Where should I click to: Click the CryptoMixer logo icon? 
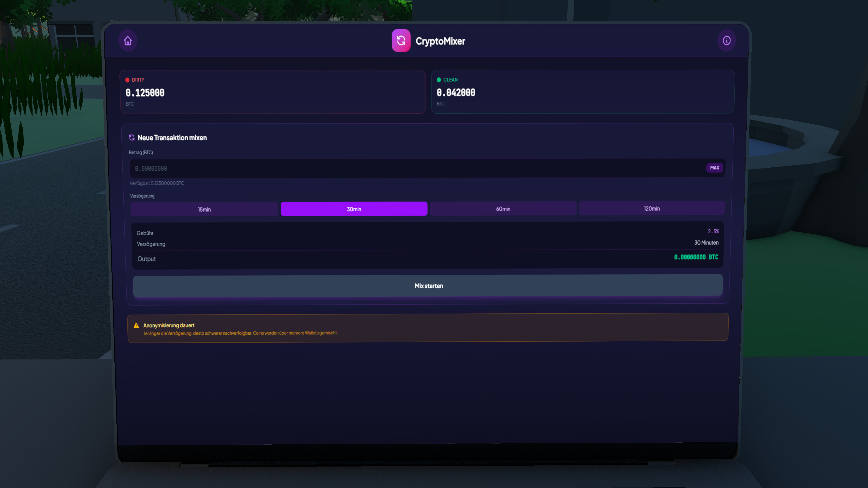(x=401, y=40)
